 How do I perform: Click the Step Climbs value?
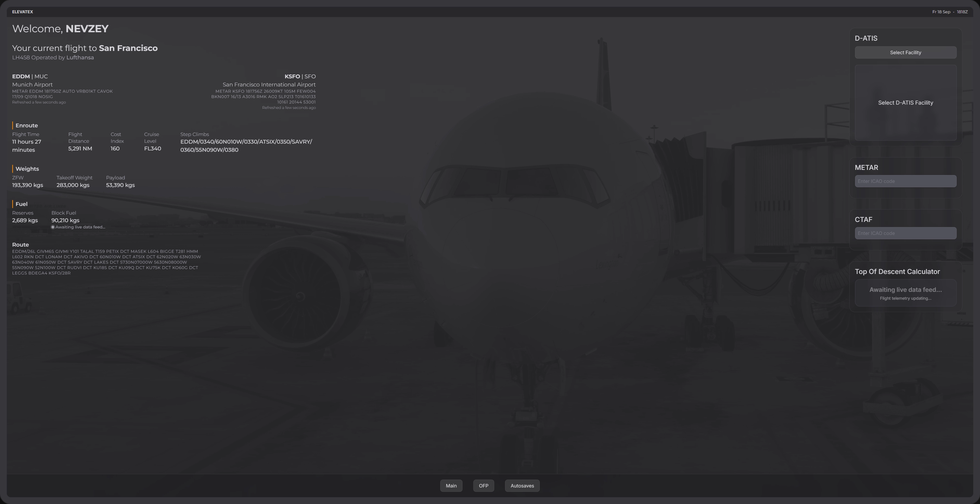[246, 146]
